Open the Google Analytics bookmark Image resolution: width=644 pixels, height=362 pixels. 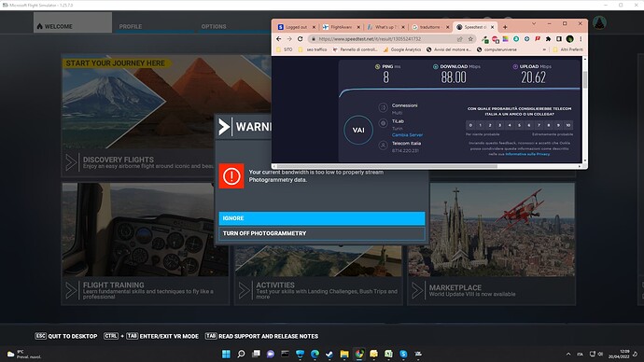(402, 49)
